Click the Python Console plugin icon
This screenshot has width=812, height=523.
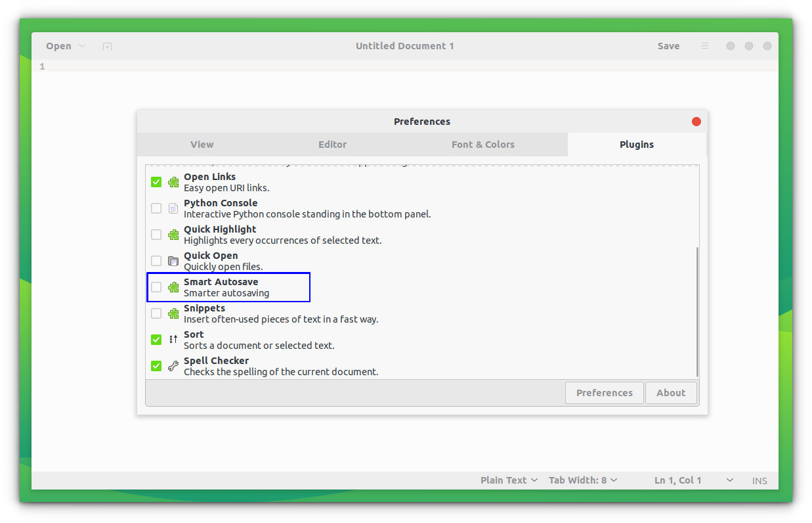click(x=173, y=208)
